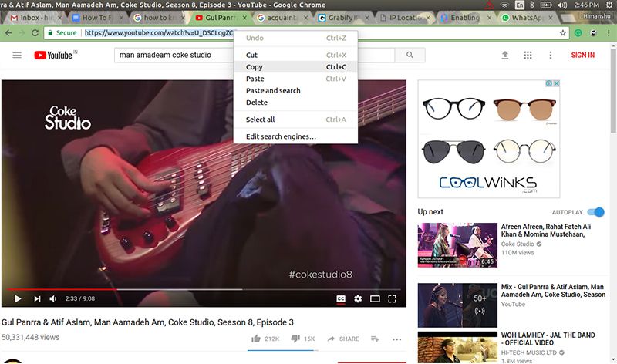The width and height of the screenshot is (617, 364).
Task: Open the Bluetooth indicator in top panel
Action: 531,5
